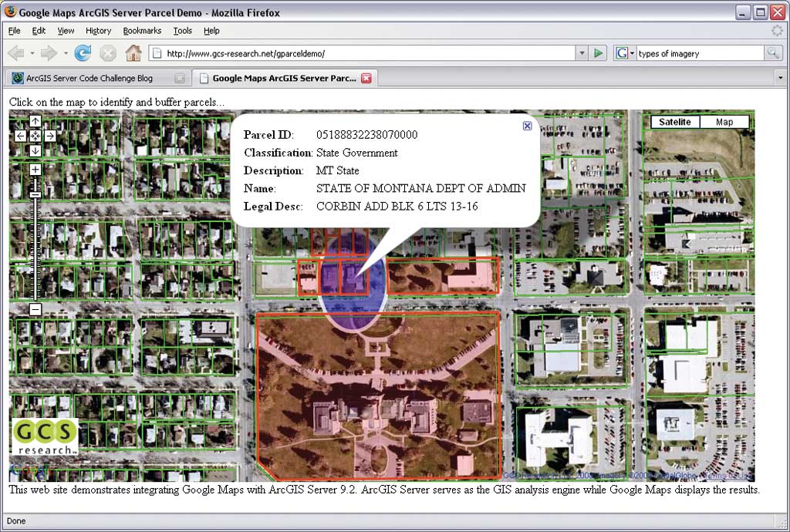Click the legal description CORBIN ADD BLK 6 LTS 13-16
Viewport: 790px width, 532px height.
click(397, 206)
